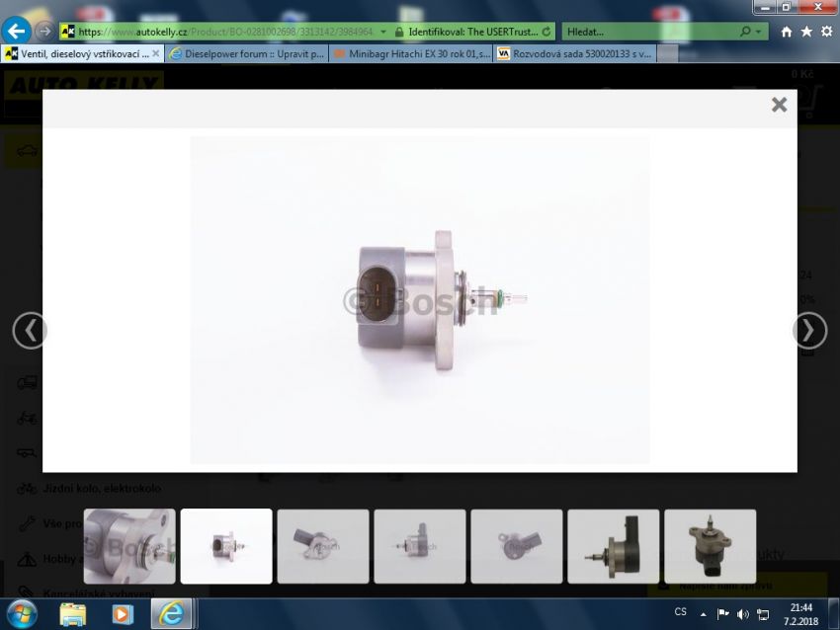Select the fifth valve thumbnail
840x630 pixels.
coord(517,546)
